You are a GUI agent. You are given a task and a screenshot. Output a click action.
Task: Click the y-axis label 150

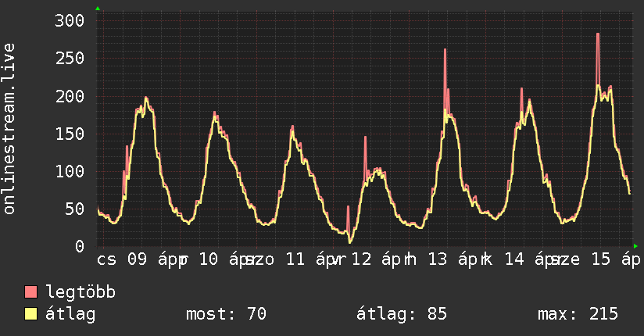coord(70,134)
